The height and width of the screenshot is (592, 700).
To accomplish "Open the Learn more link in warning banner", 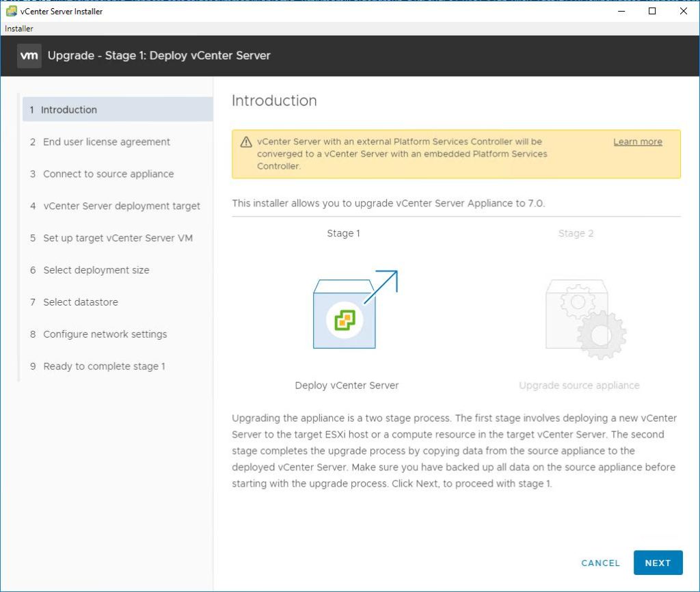I will tap(638, 142).
